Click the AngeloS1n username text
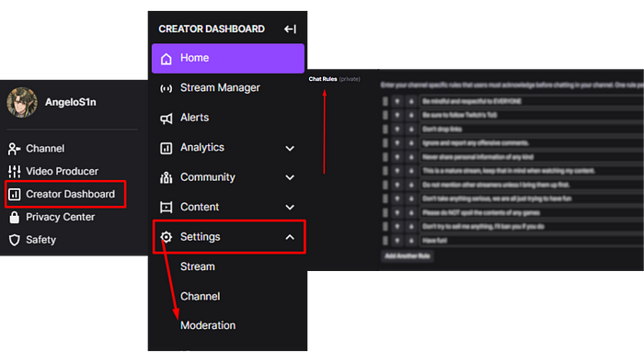This screenshot has width=644, height=362. [x=71, y=102]
